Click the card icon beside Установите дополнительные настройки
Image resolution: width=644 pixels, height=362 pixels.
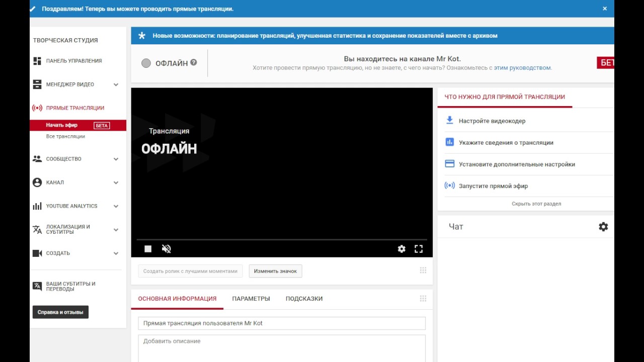point(450,164)
